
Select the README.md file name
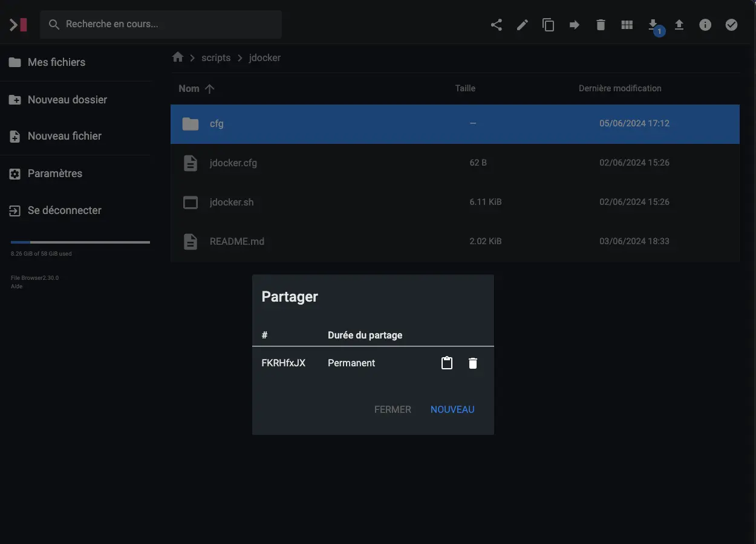(x=237, y=242)
